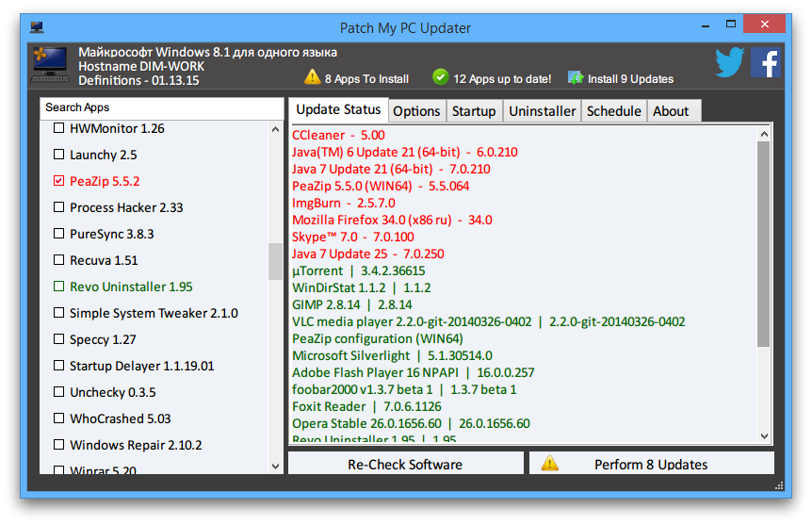Check the Revo Uninstaller 1.95 checkbox
The image size is (812, 525).
pos(59,287)
